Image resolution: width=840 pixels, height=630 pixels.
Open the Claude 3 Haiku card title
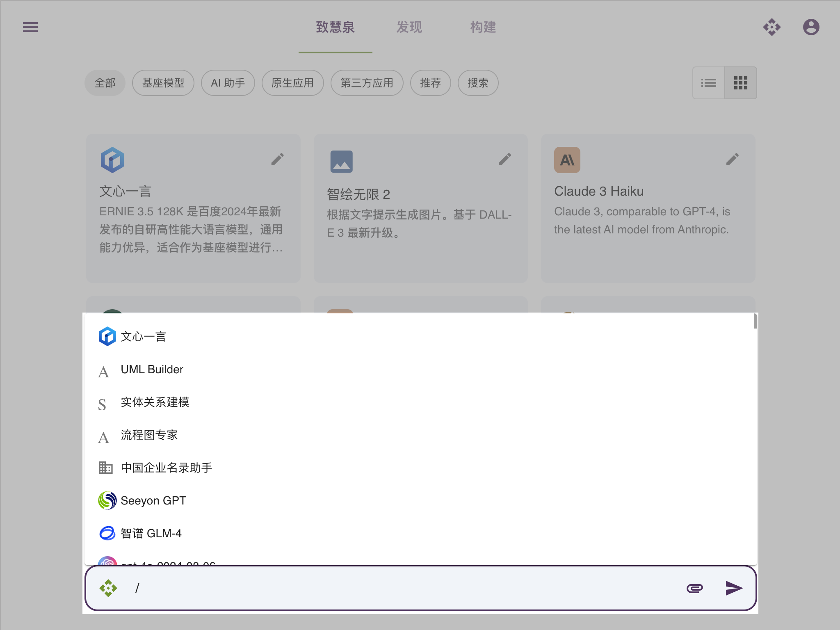pyautogui.click(x=599, y=191)
